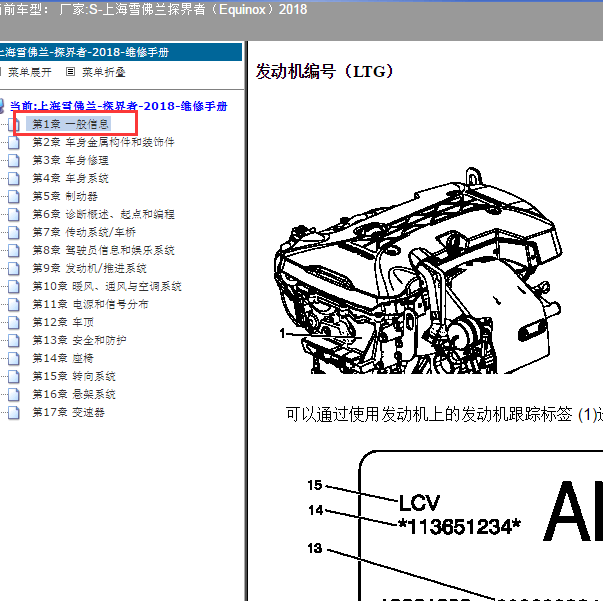The height and width of the screenshot is (601, 603).
Task: Click the 菜单折叠 collapse icon
Action: pos(70,72)
